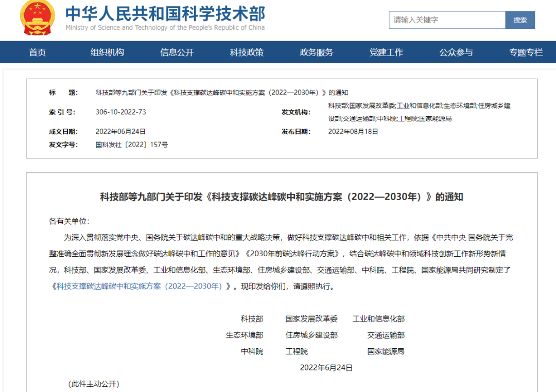Open the 信息公开 nav item
Image resolution: width=556 pixels, height=392 pixels.
click(x=177, y=52)
